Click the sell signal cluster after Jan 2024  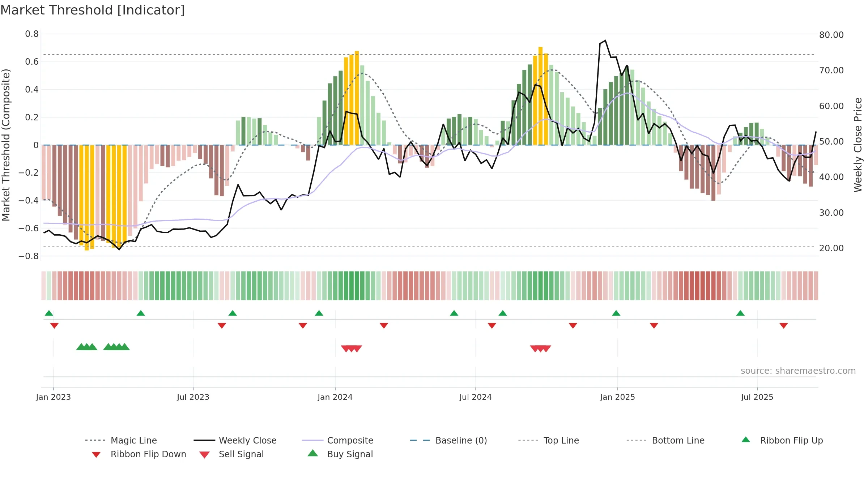(352, 348)
